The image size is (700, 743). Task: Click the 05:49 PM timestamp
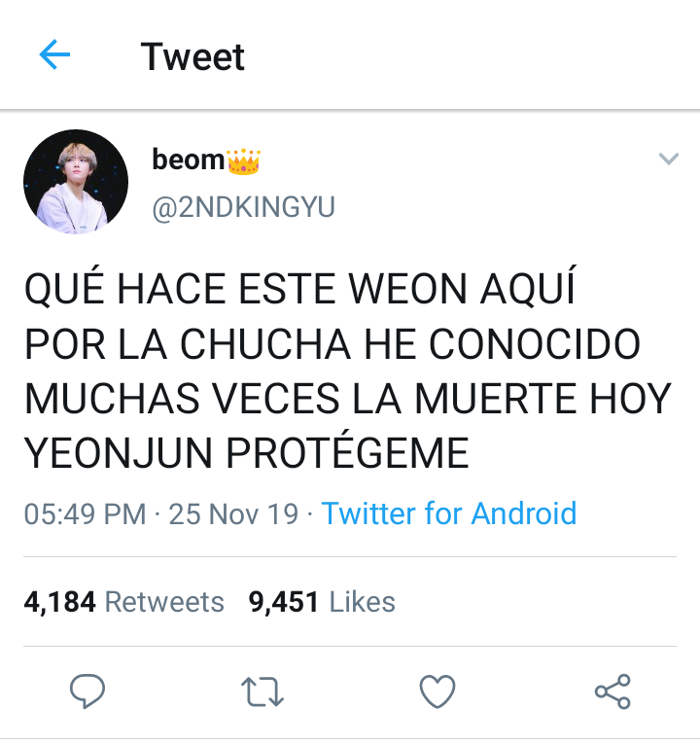click(x=85, y=513)
